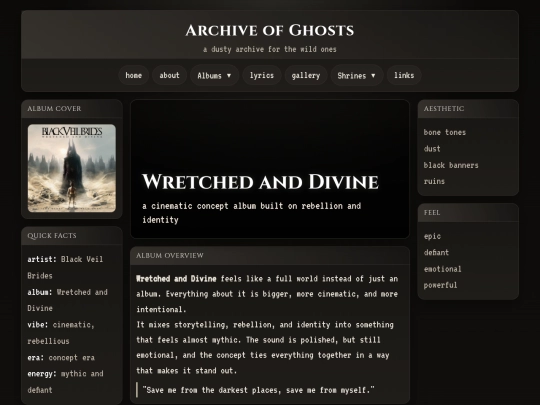
Task: Click the 'a cinematic concept album' subtitle
Action: coord(252,213)
